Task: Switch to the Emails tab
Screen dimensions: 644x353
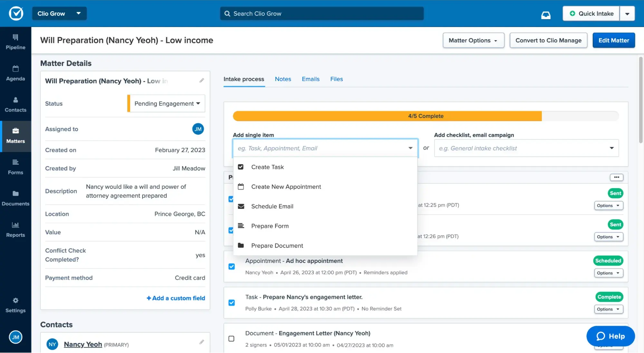Action: coord(310,79)
